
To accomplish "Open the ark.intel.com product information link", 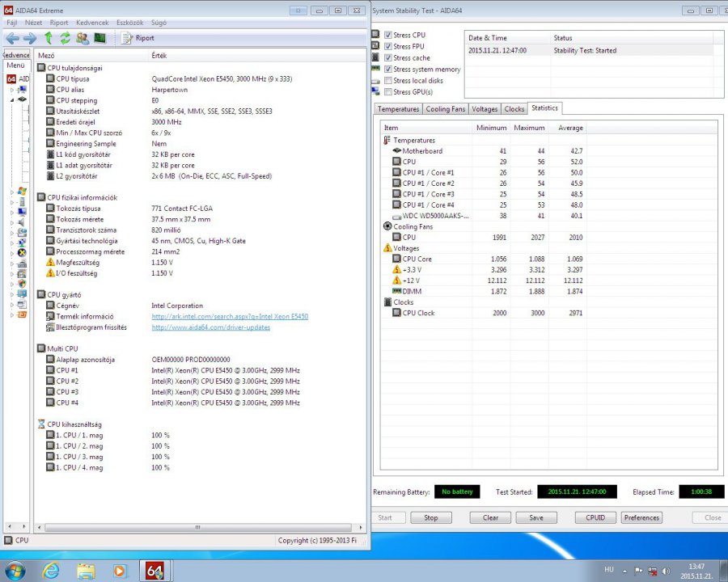I will coord(230,316).
